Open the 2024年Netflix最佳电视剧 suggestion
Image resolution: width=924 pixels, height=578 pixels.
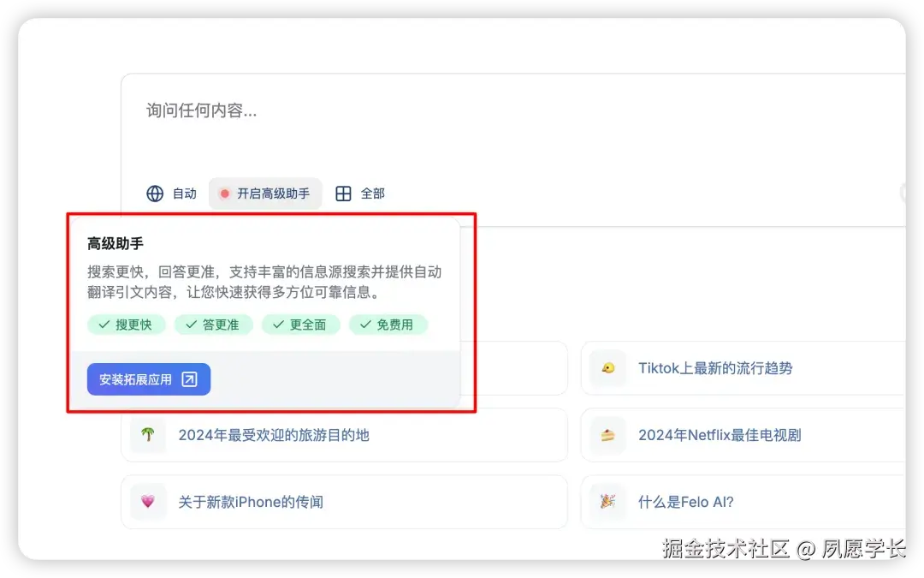tap(718, 434)
